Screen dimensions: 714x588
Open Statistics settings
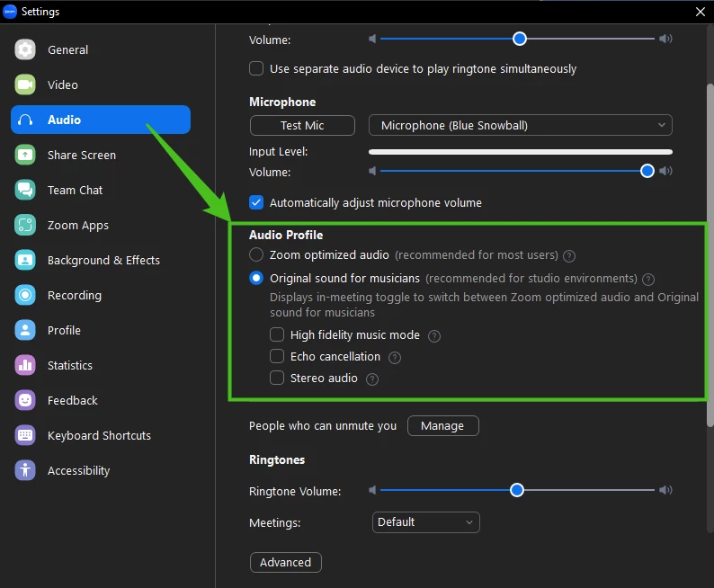coord(101,365)
